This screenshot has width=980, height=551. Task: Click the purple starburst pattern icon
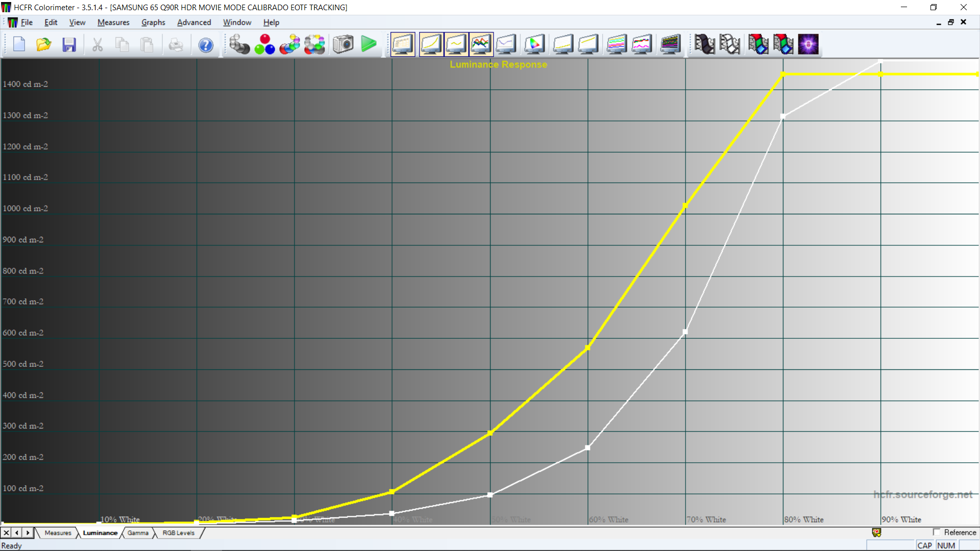(808, 44)
